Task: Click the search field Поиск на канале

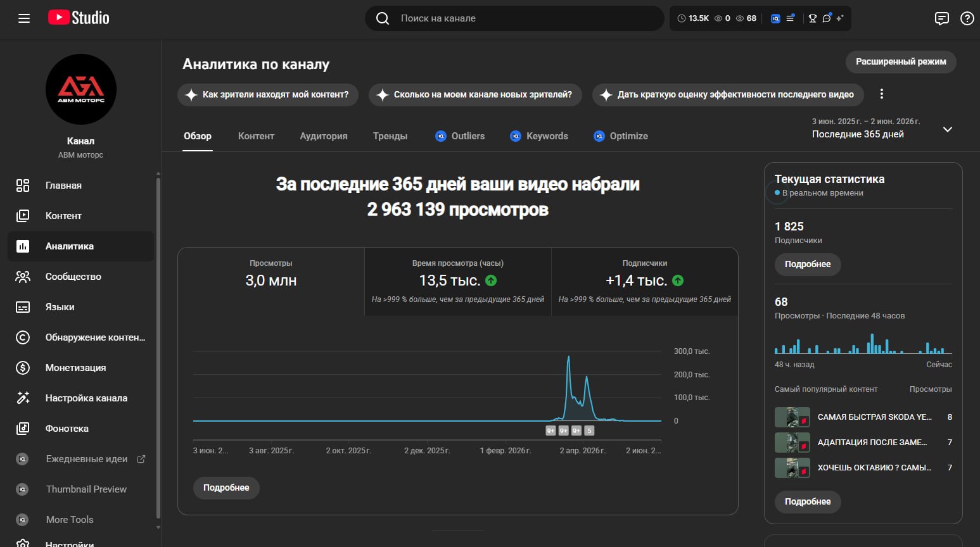Action: point(514,18)
